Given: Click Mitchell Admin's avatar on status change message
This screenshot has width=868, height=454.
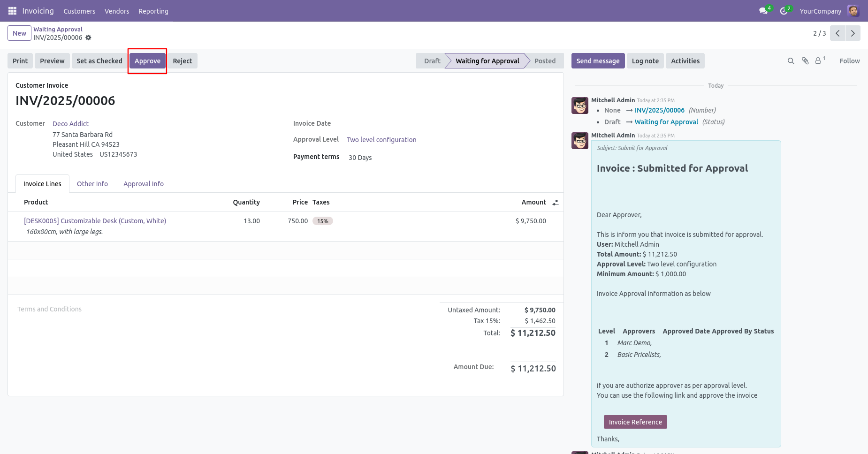Looking at the screenshot, I should click(580, 106).
